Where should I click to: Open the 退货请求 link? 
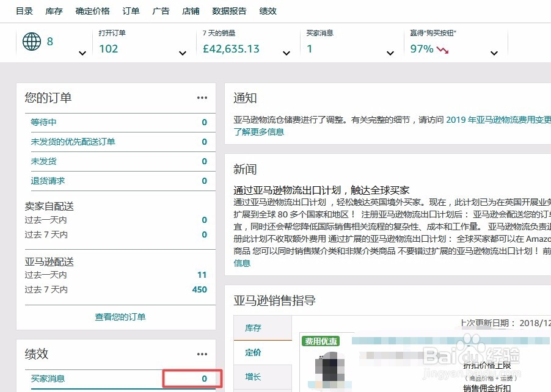[x=48, y=180]
